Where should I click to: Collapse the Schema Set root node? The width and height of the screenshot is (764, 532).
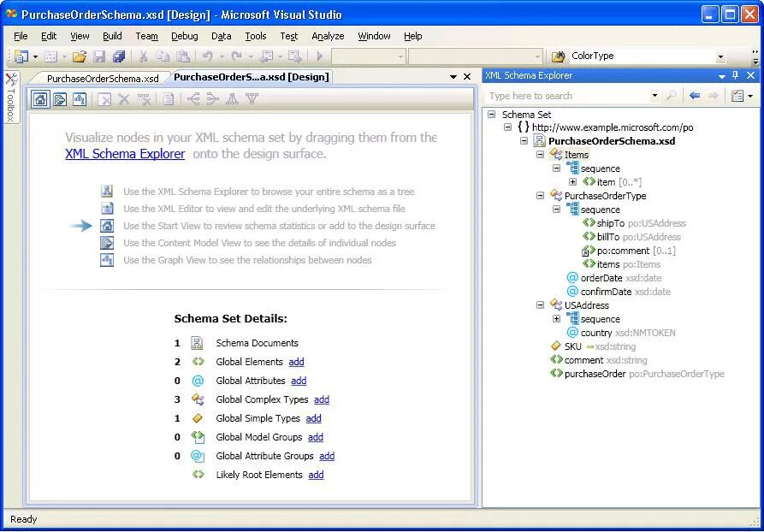pyautogui.click(x=492, y=115)
